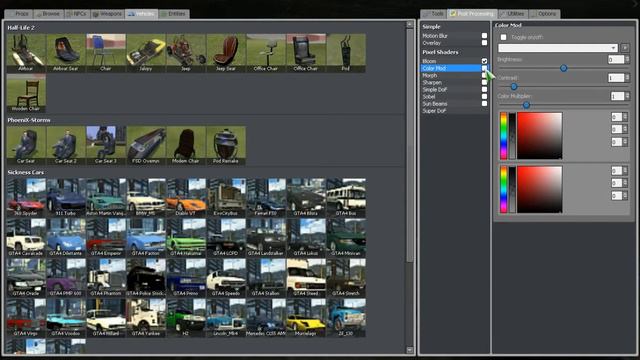Screen dimensions: 640x360
Task: Tick the Sun Beams shader checkbox
Action: click(x=484, y=103)
